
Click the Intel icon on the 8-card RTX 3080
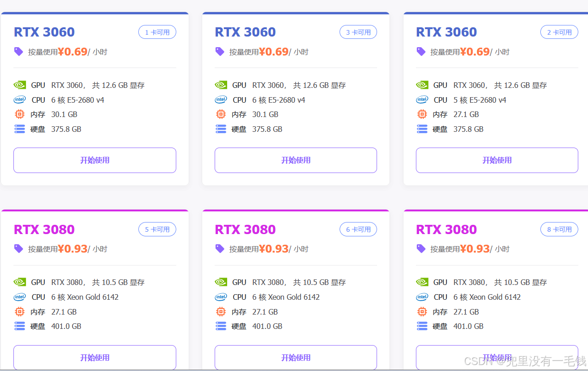tap(422, 297)
